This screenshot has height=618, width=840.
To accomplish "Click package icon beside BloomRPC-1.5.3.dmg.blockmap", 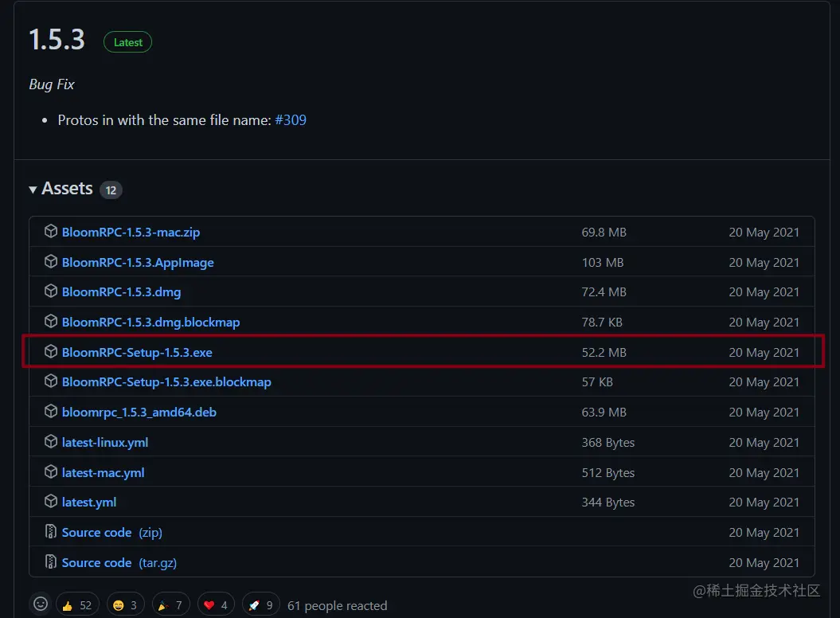I will click(x=51, y=321).
